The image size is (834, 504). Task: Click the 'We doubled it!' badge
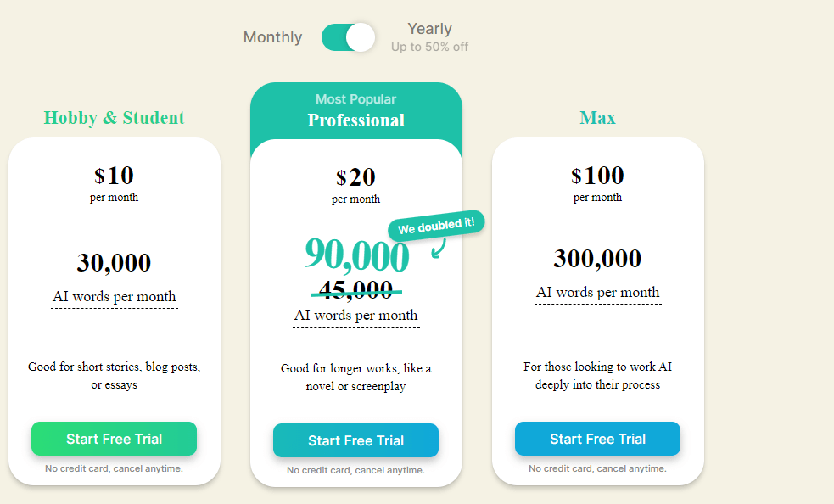click(x=436, y=227)
